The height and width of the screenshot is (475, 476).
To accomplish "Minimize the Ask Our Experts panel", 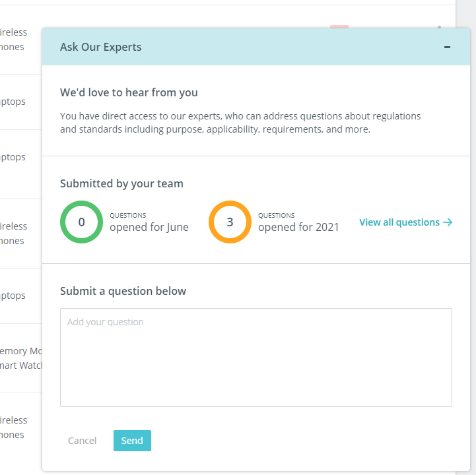I will tap(447, 47).
